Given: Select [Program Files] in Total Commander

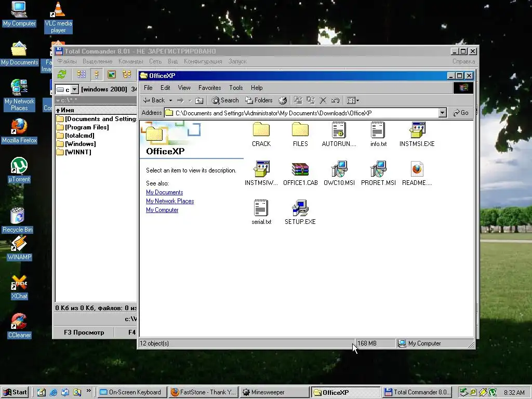Looking at the screenshot, I should click(83, 127).
